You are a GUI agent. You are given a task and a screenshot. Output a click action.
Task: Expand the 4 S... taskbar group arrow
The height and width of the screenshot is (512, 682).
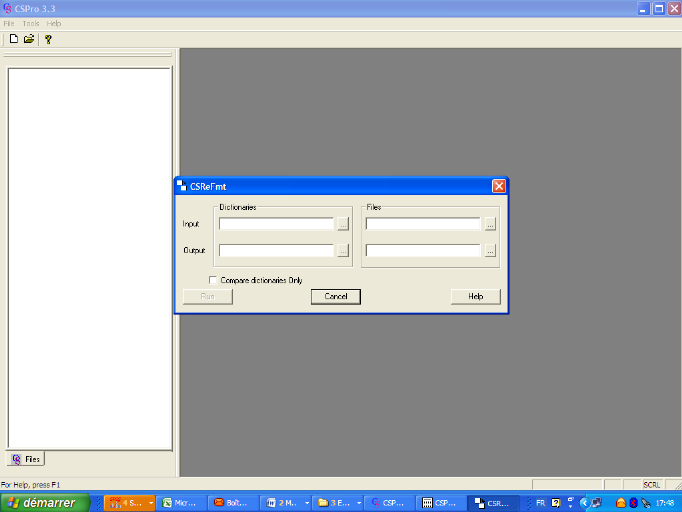click(151, 503)
